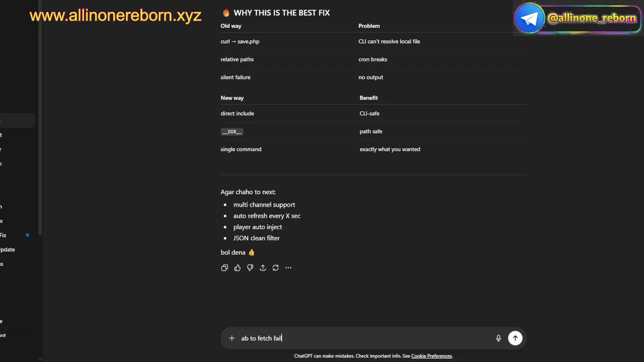
Task: Send the message with the arrow button
Action: (515, 338)
